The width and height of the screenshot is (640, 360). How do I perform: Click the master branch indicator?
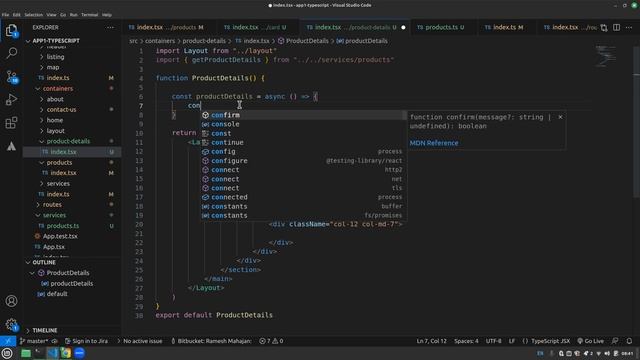[x=35, y=341]
